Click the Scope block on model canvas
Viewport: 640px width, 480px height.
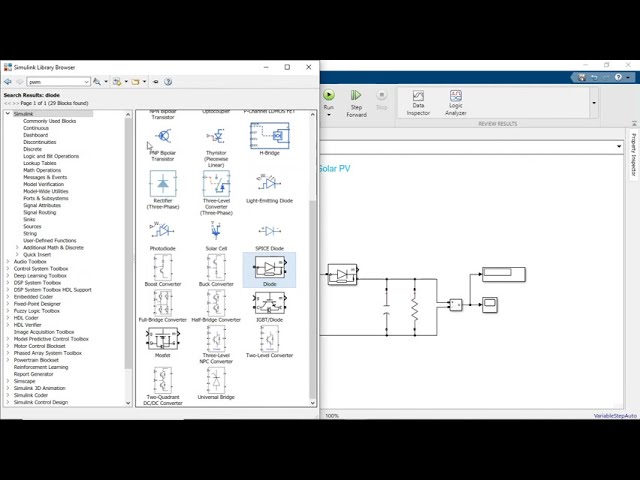tap(490, 305)
